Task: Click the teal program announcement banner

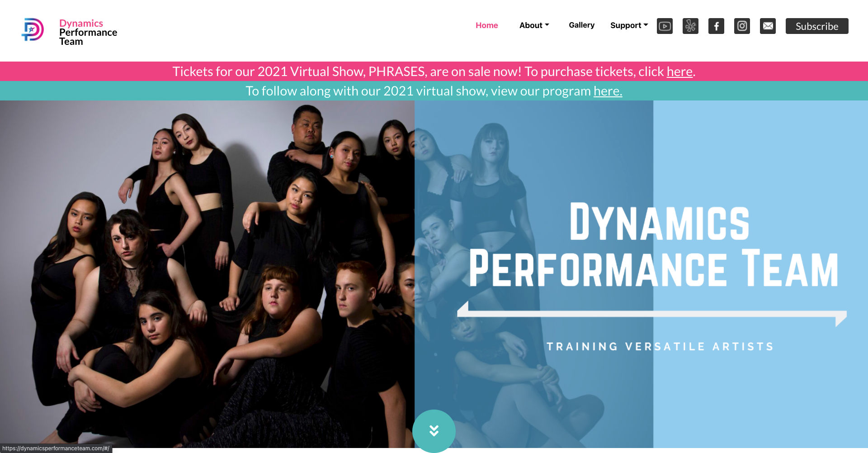Action: pyautogui.click(x=434, y=91)
